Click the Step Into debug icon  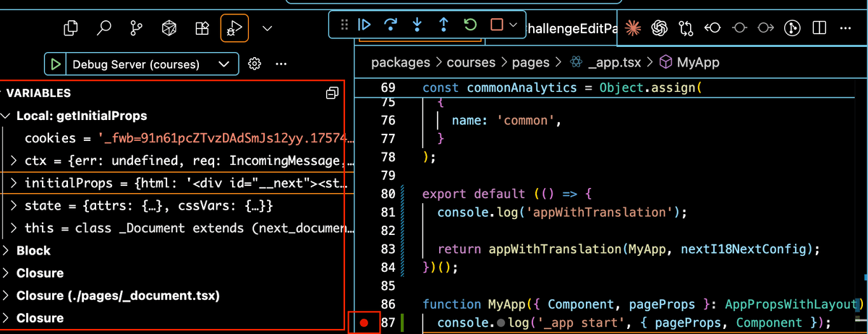tap(417, 25)
